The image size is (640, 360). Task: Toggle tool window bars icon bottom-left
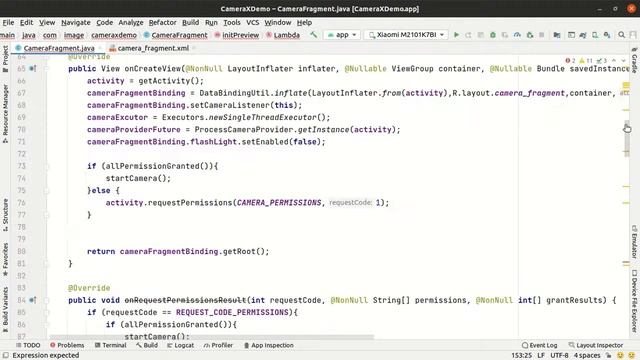pyautogui.click(x=6, y=355)
